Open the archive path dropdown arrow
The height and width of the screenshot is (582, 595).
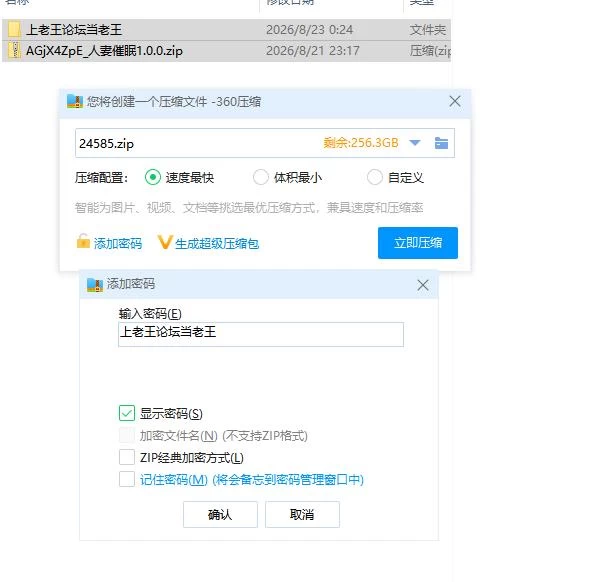(x=415, y=143)
